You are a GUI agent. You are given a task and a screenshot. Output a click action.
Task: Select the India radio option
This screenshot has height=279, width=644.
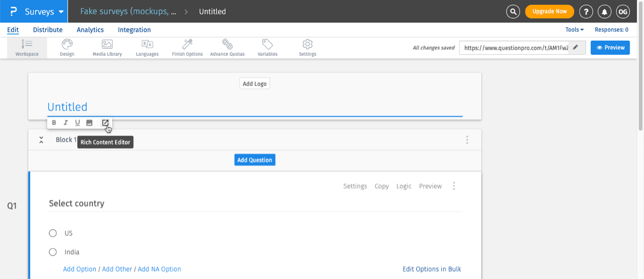53,252
